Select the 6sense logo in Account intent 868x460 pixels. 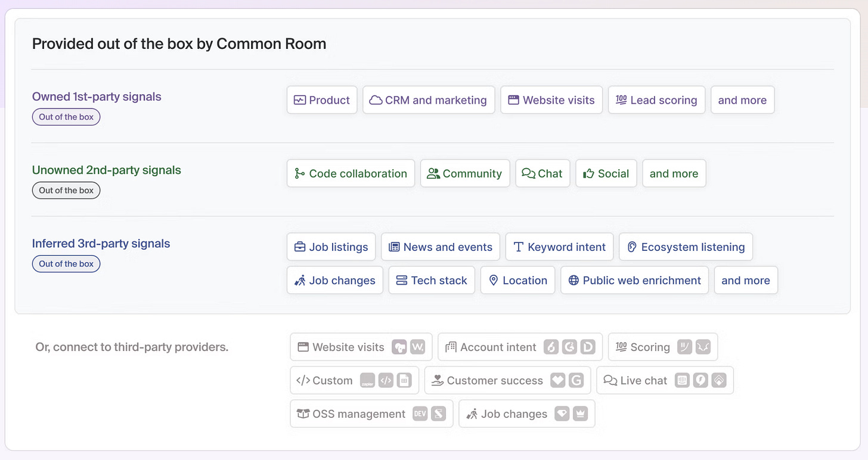click(x=551, y=347)
